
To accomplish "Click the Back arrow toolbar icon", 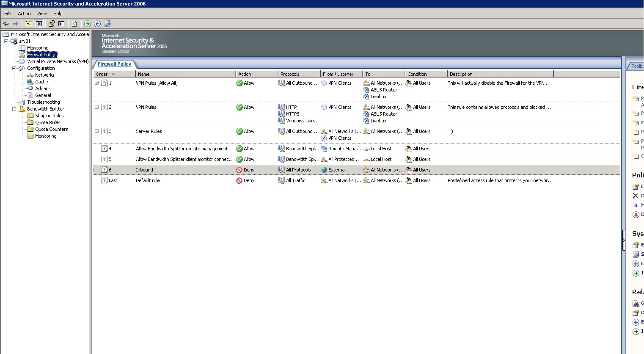I will pyautogui.click(x=6, y=24).
